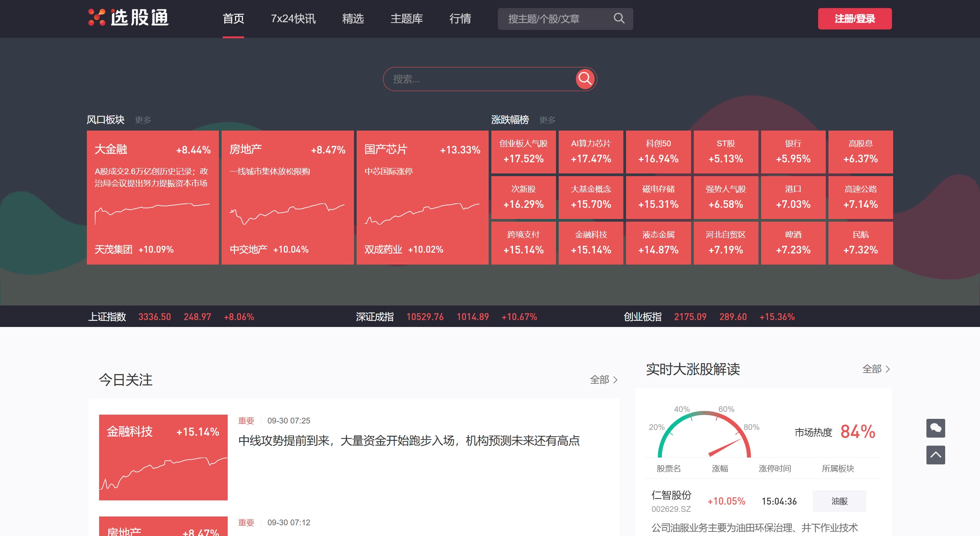
Task: Select the 创业板人气股 +17.52% tile
Action: coord(523,152)
